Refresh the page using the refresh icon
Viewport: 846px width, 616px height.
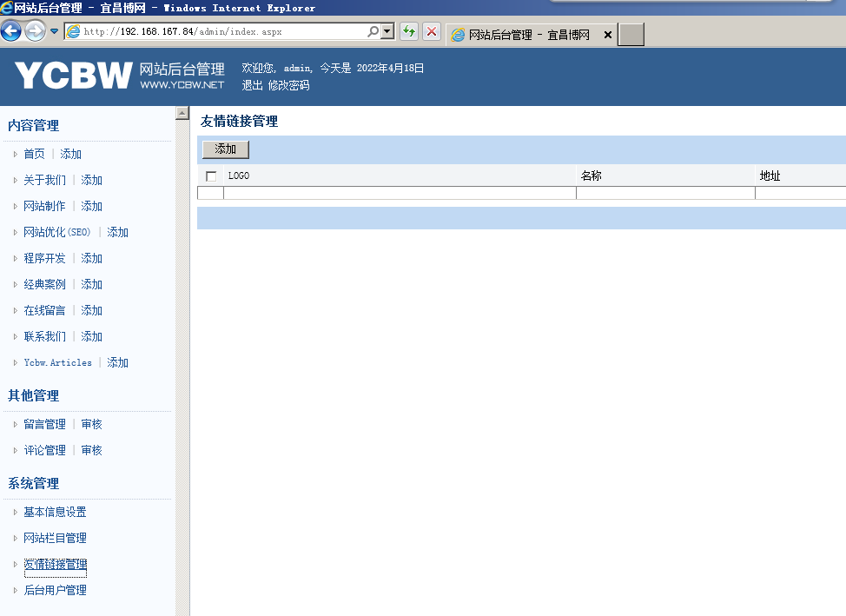tap(407, 30)
